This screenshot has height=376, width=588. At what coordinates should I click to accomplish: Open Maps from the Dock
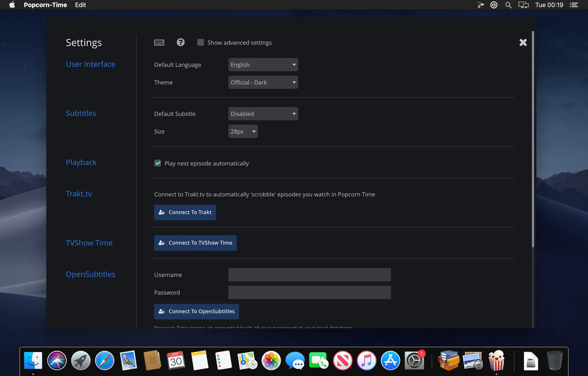point(247,360)
